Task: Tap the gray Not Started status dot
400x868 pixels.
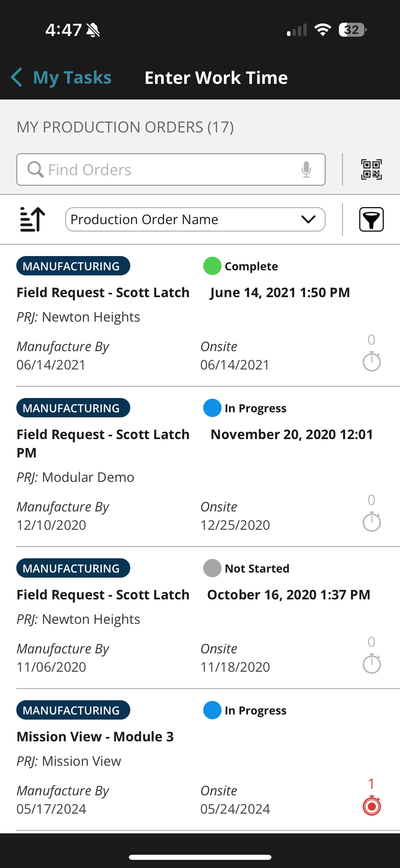Action: point(212,568)
